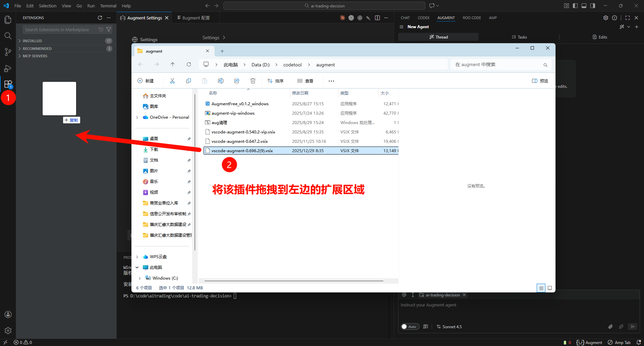Start a new agent with the plus icon
644x346 pixels.
(637, 27)
